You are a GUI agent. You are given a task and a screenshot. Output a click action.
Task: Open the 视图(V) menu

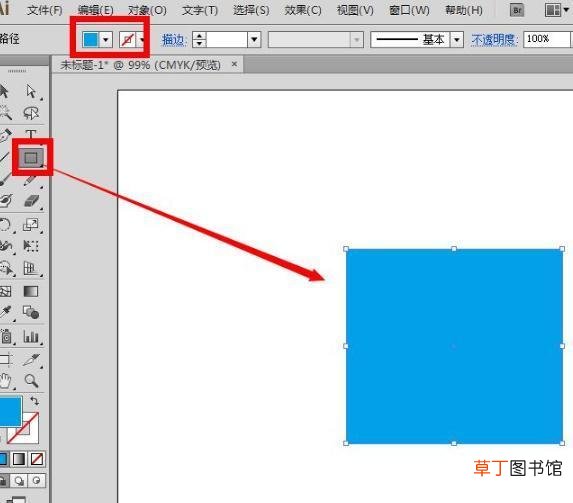pos(355,10)
